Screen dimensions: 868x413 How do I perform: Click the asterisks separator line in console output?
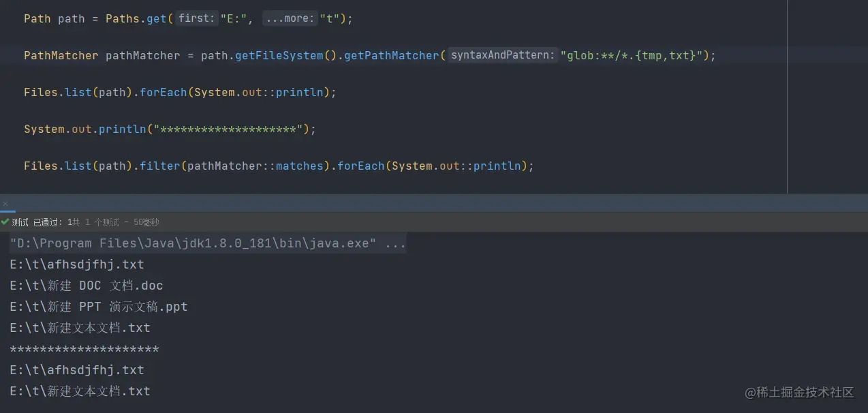[x=84, y=349]
